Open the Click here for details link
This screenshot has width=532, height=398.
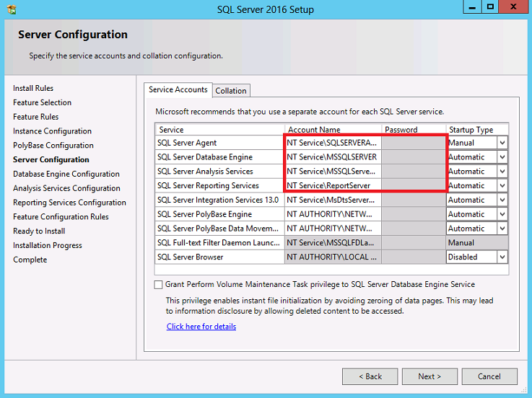tap(201, 327)
